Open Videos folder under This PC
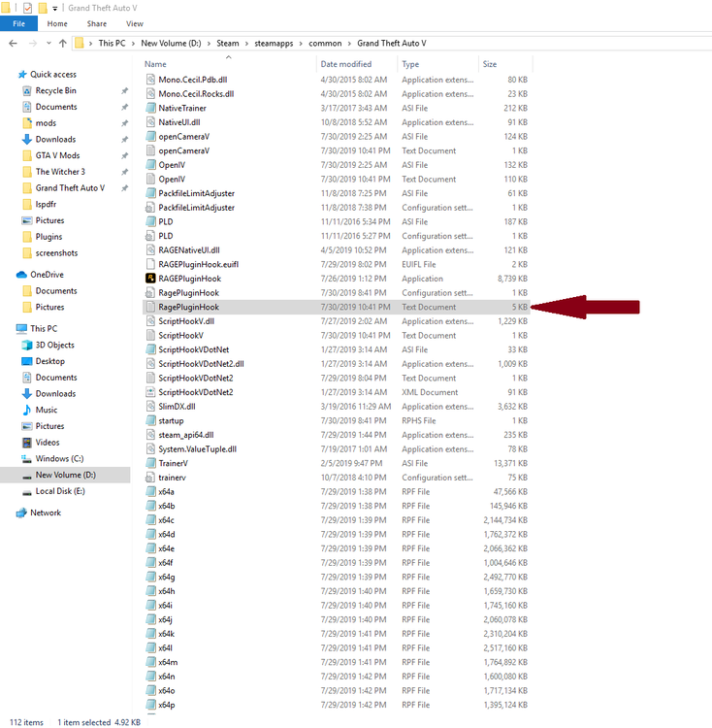This screenshot has width=712, height=728. tap(48, 443)
